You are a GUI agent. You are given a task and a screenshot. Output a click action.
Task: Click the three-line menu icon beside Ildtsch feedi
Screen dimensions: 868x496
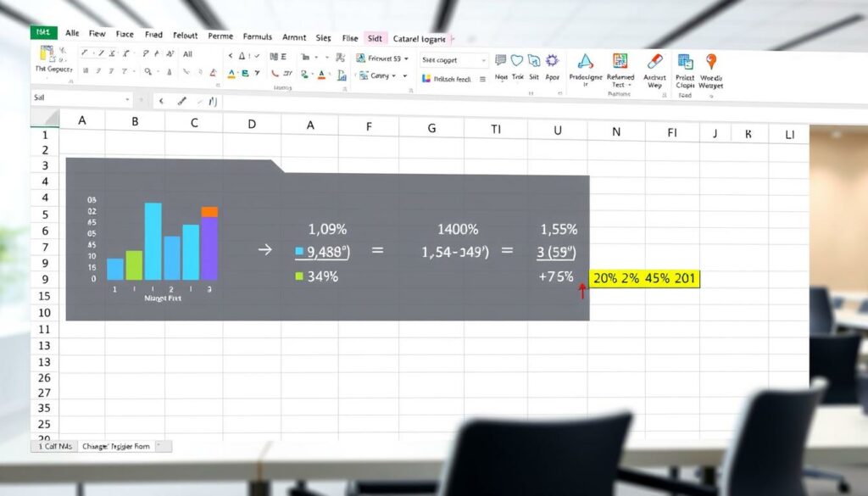(x=482, y=79)
